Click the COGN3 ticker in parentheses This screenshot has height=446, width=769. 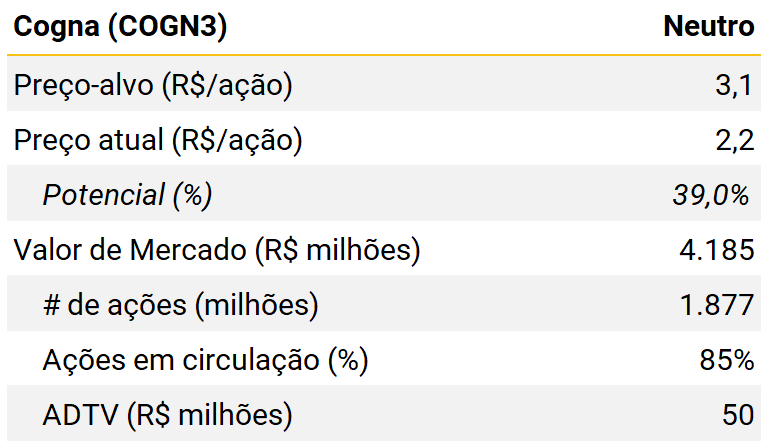coord(170,27)
